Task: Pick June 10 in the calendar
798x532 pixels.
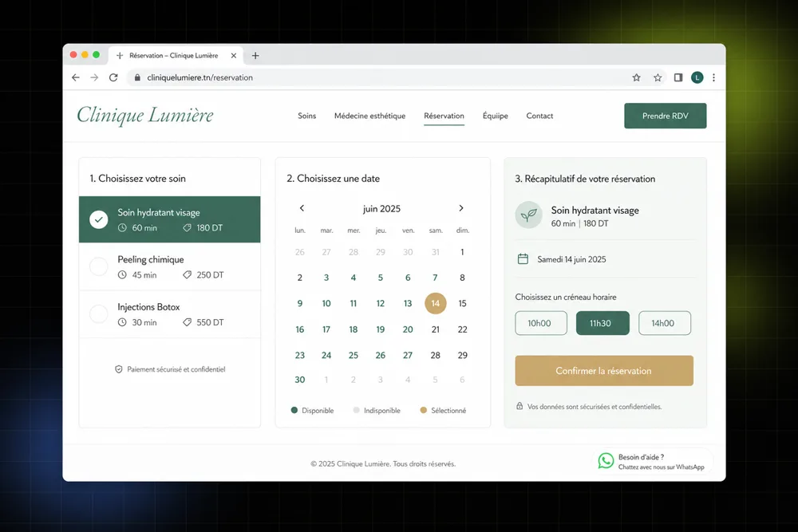Action: [326, 303]
